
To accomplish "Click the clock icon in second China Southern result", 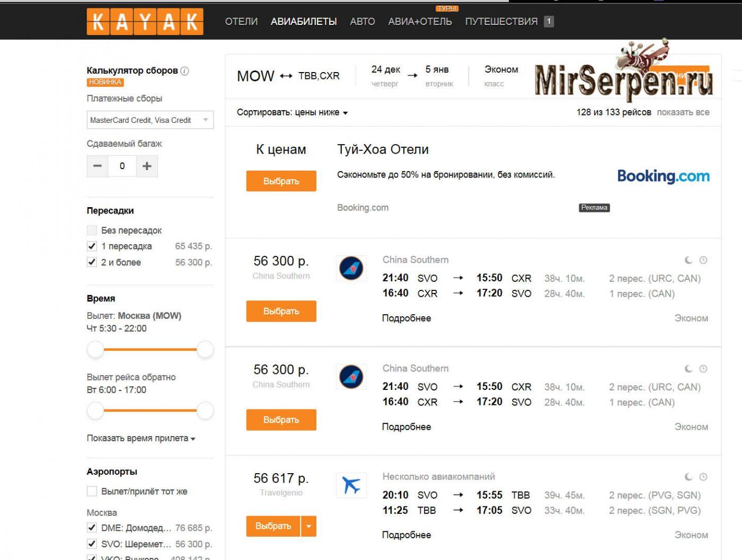I will (x=703, y=369).
